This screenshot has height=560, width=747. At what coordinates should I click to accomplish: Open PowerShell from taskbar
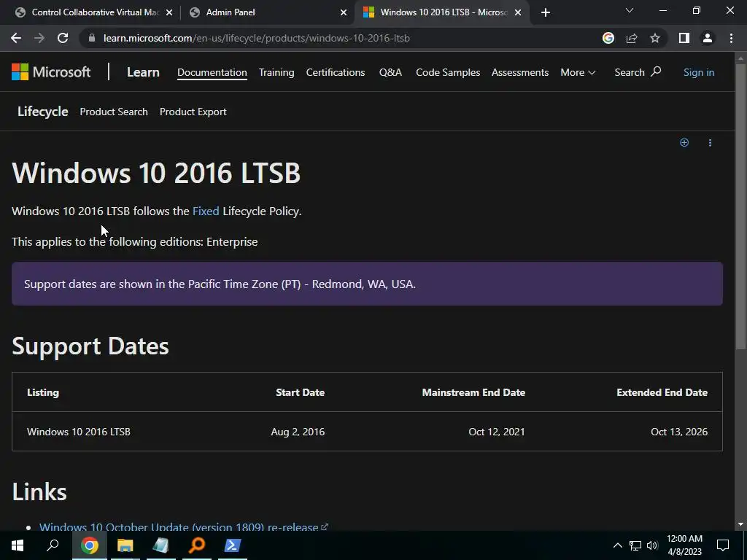(233, 545)
